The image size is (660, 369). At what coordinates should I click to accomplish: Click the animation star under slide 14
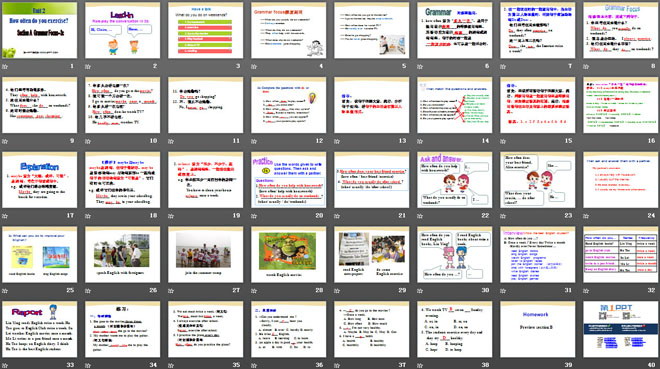[420, 141]
